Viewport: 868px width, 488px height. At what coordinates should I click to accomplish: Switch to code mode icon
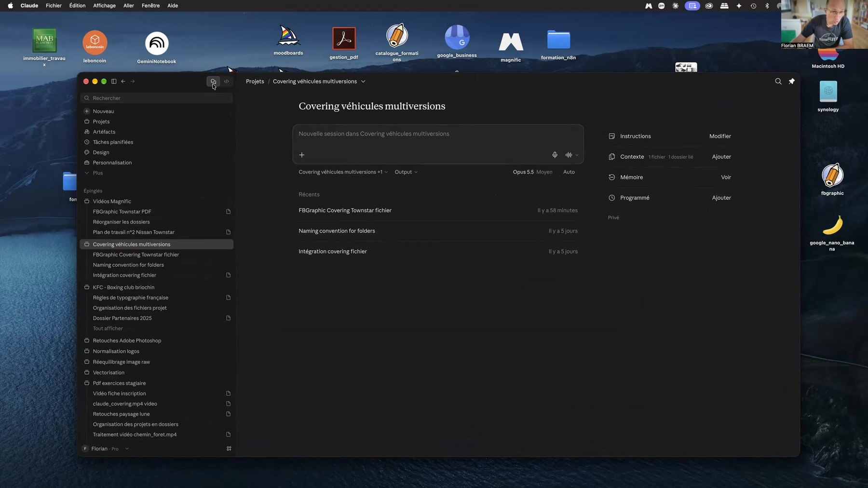227,81
